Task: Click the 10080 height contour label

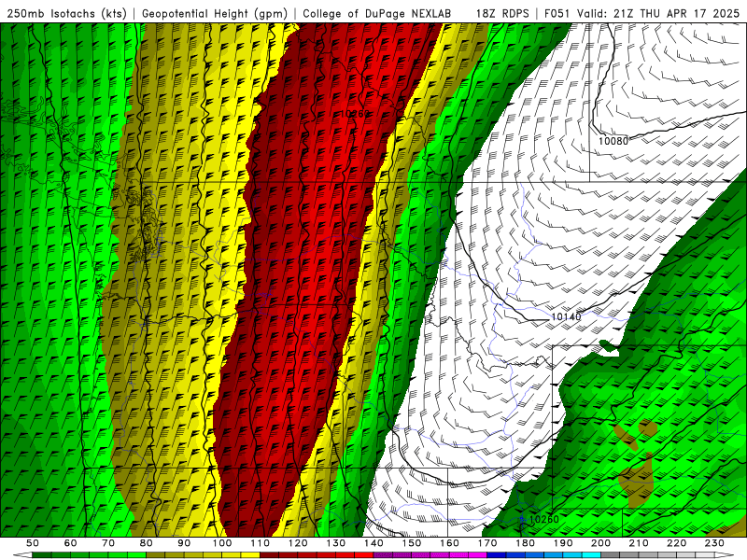Action: tap(613, 141)
